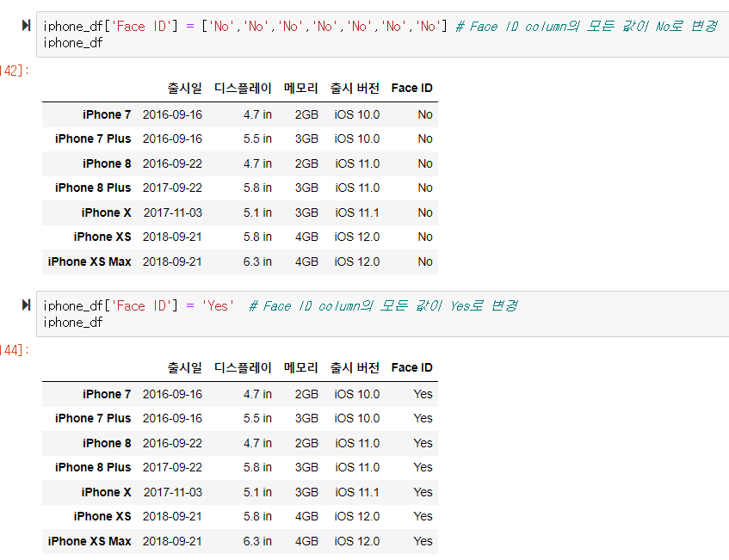This screenshot has height=560, width=729.
Task: Click 디스플레이 header in the first table
Action: click(243, 88)
